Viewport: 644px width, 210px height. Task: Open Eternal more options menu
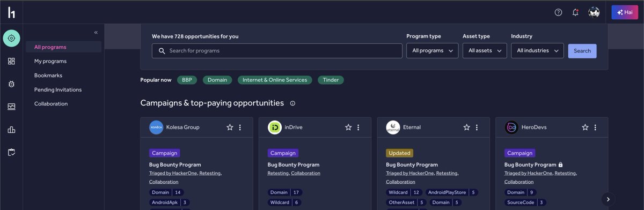pos(477,127)
